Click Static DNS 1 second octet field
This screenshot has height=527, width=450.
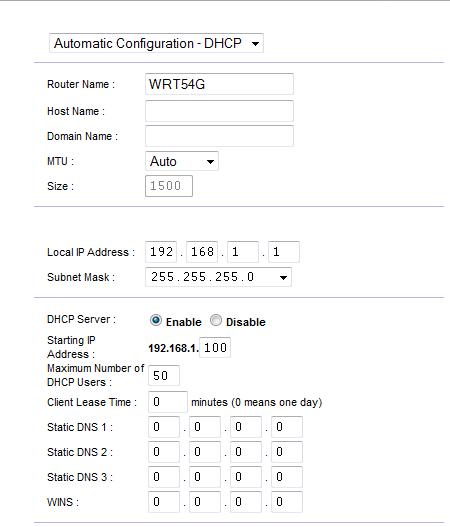(205, 427)
